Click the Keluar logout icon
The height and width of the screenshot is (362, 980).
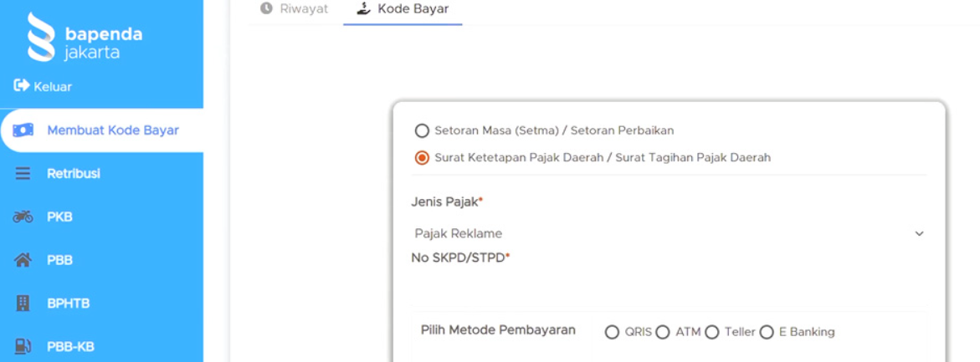pos(22,86)
